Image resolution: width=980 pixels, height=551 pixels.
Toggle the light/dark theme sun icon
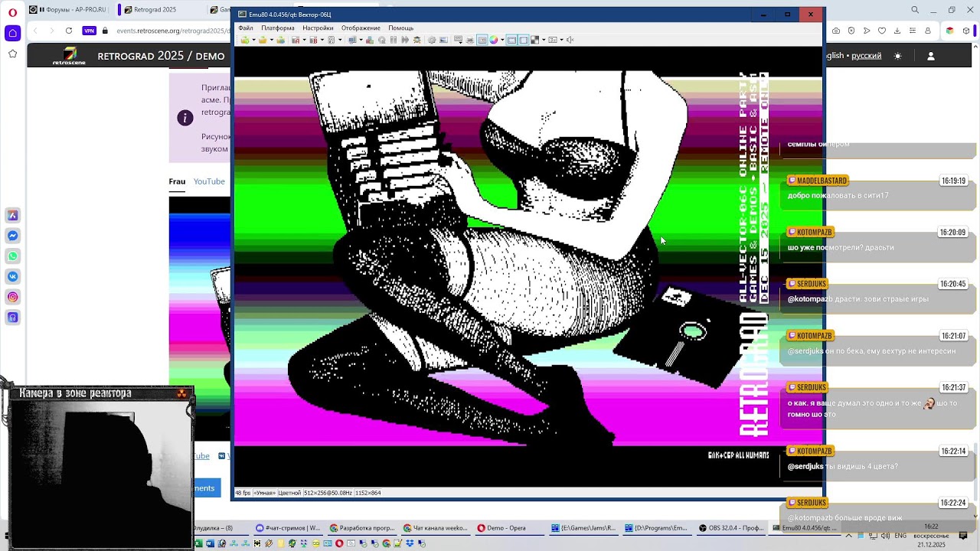pyautogui.click(x=898, y=56)
